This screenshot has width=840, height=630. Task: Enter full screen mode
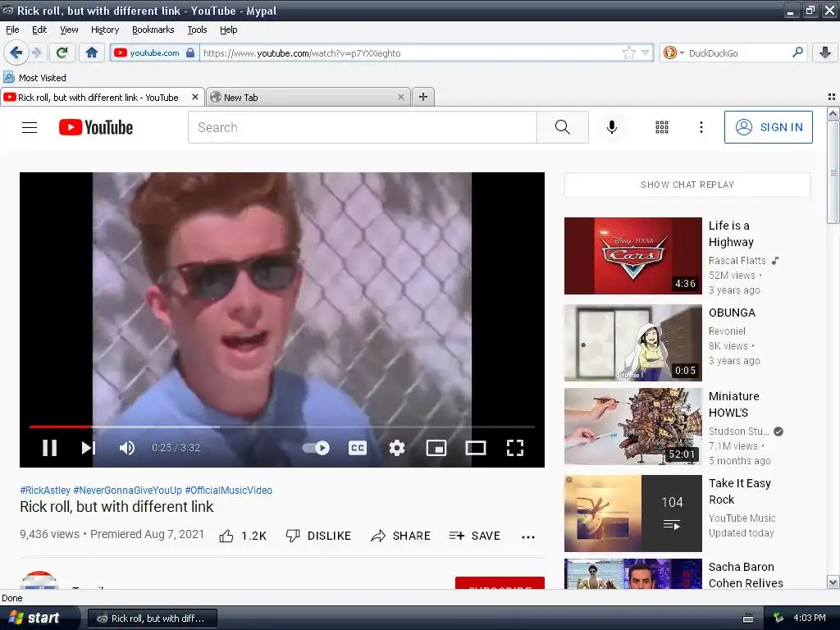point(515,447)
